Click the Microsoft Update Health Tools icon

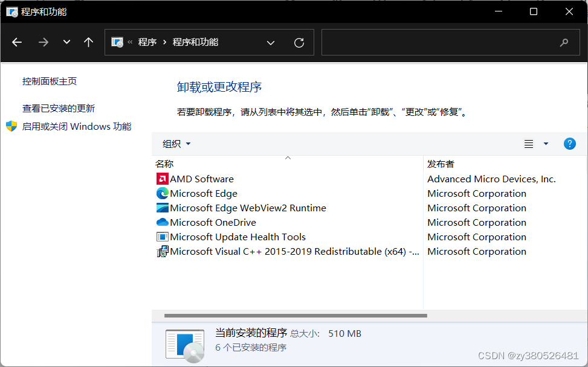point(163,237)
